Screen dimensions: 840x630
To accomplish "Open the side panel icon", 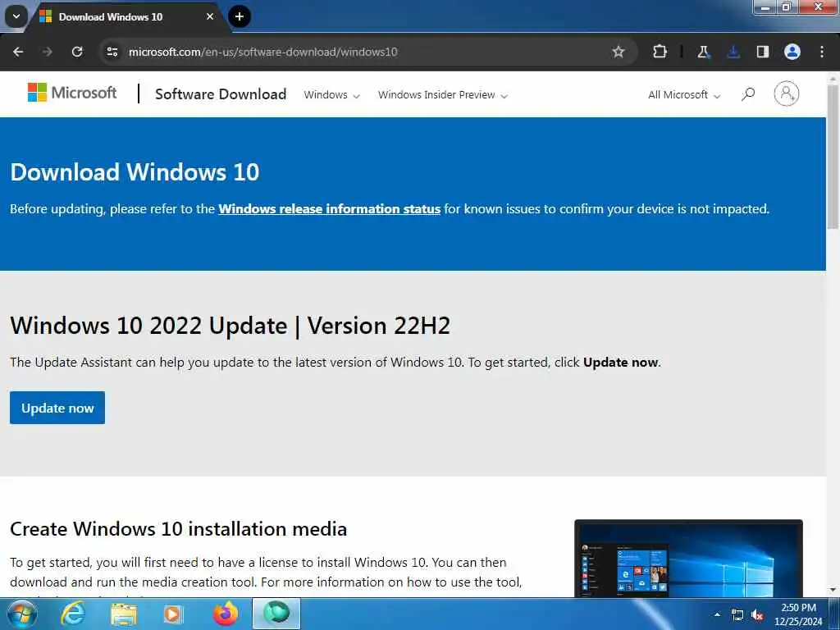I will [x=763, y=52].
